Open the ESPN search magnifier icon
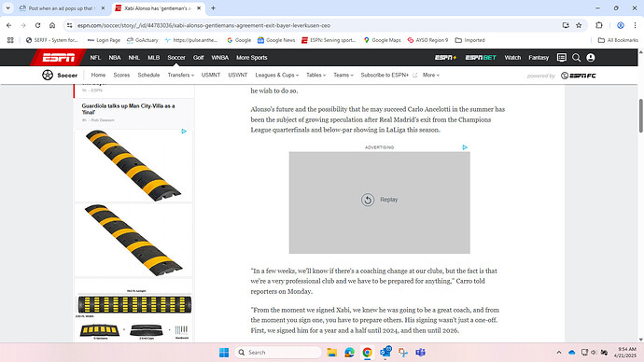Image resolution: width=644 pixels, height=362 pixels. point(576,58)
